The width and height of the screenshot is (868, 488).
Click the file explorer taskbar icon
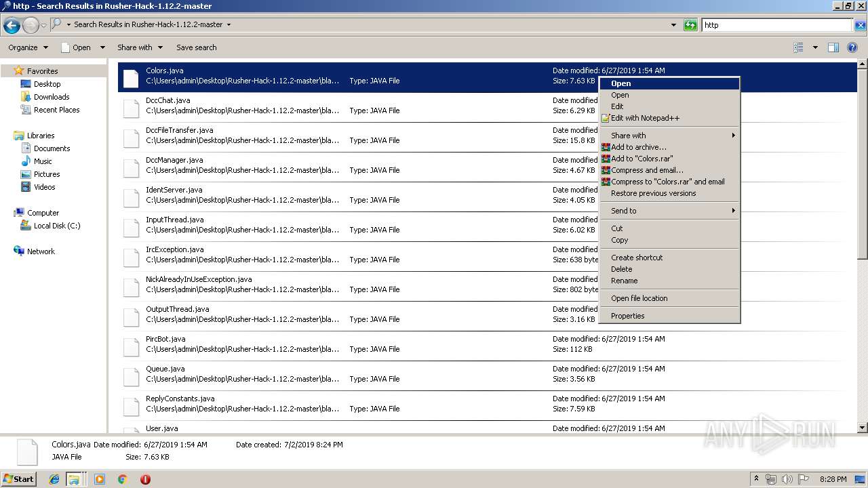(74, 479)
